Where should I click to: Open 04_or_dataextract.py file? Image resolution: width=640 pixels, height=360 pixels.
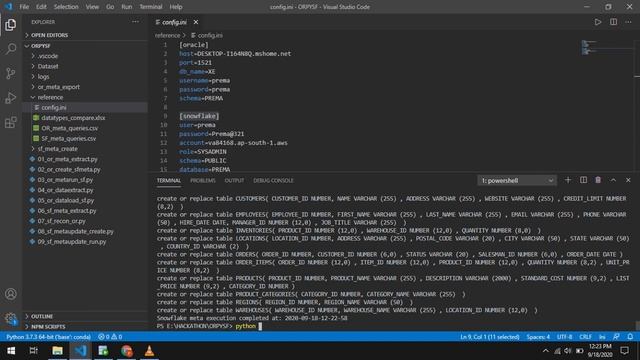click(x=65, y=190)
